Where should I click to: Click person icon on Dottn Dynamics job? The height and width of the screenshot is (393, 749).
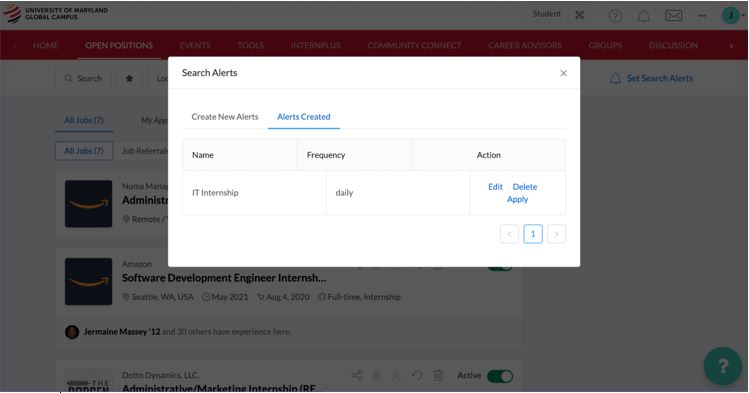click(396, 376)
